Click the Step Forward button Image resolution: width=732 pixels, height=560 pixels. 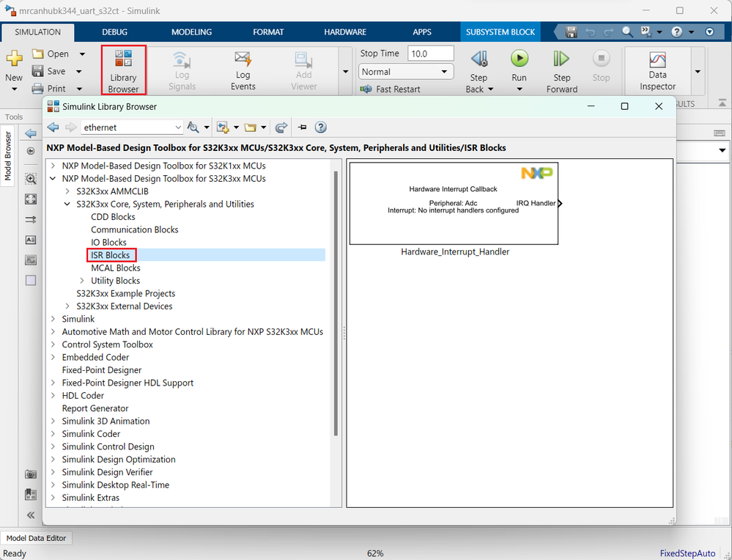coord(561,70)
